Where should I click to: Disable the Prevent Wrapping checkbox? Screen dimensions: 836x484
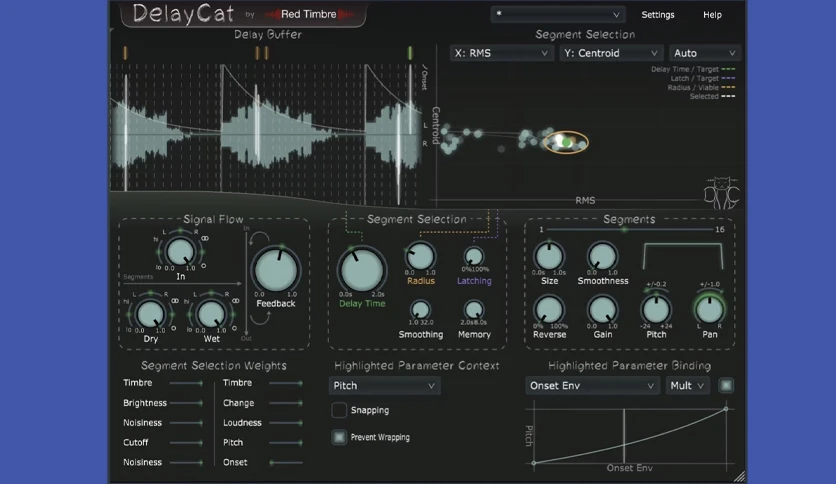coord(339,437)
